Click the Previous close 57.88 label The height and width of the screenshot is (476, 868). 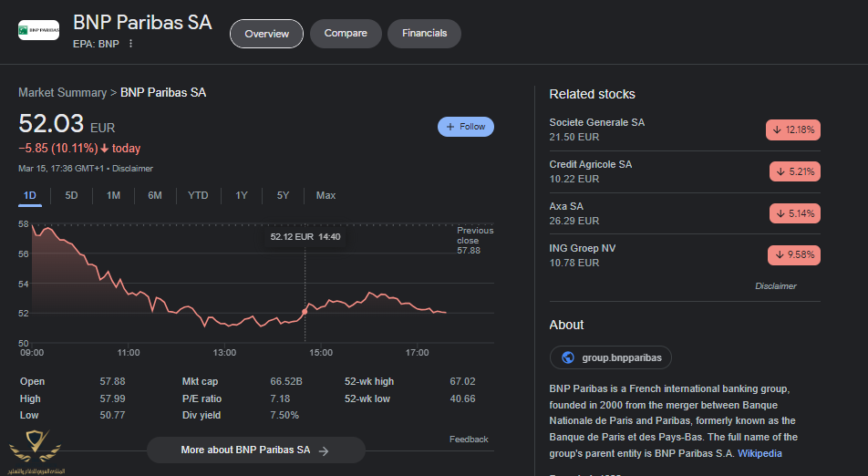(x=475, y=240)
